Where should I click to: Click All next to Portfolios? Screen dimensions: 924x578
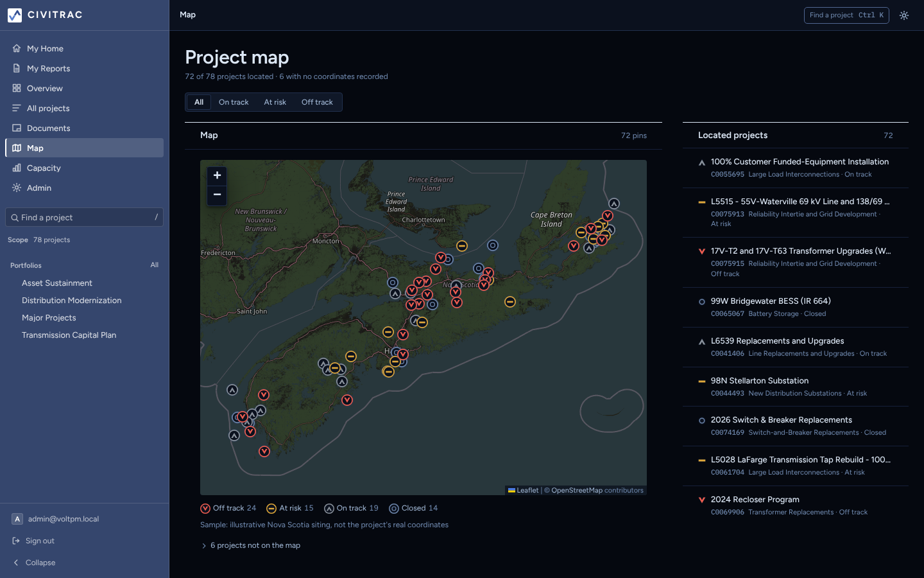155,265
